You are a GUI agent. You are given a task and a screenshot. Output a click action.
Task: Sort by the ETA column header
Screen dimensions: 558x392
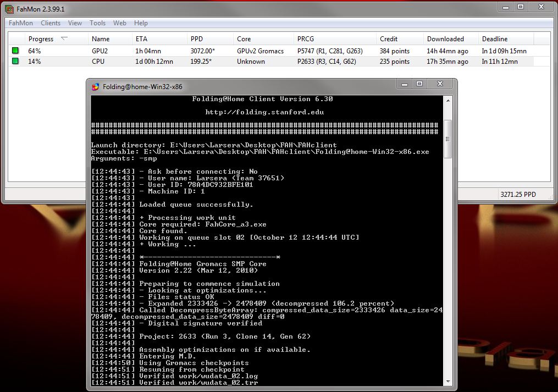tap(159, 39)
